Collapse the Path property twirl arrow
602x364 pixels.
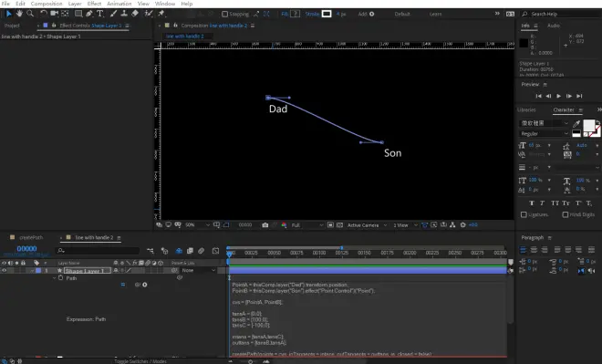pyautogui.click(x=54, y=277)
